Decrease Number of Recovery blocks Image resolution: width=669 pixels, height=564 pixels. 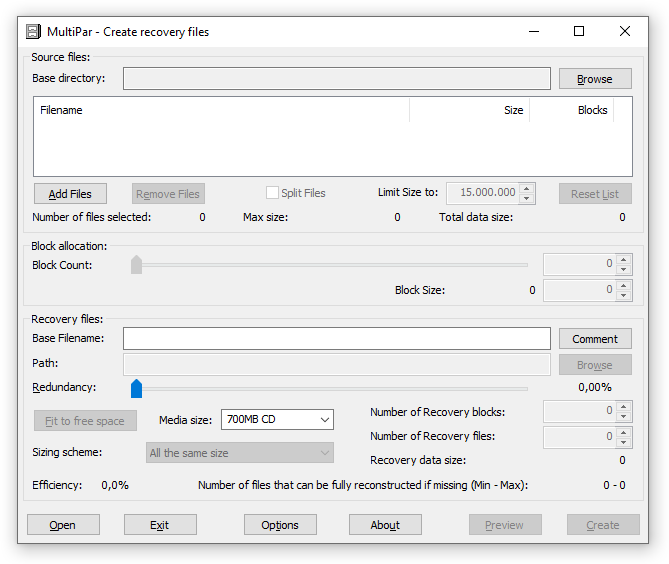tap(624, 416)
